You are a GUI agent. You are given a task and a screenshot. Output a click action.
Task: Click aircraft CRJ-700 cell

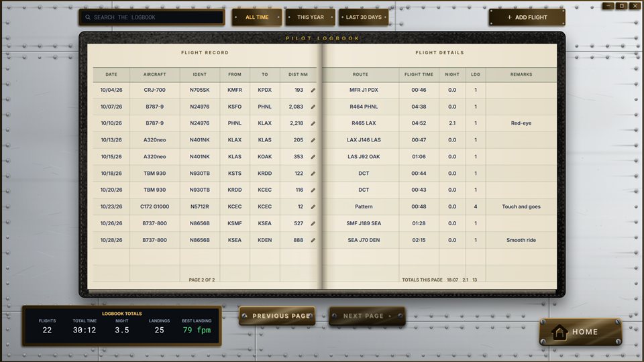(x=154, y=90)
